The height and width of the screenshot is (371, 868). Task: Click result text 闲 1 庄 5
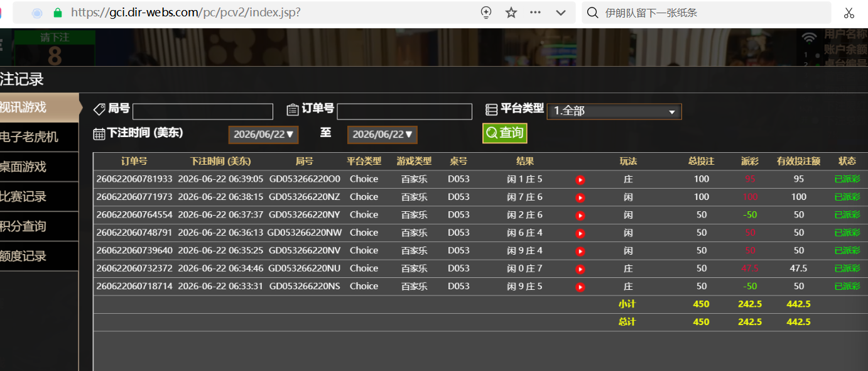click(x=524, y=179)
